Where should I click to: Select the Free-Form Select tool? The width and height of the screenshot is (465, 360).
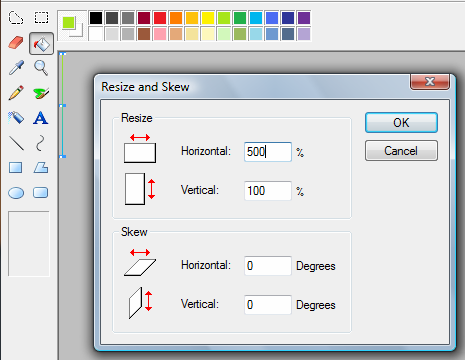point(16,18)
